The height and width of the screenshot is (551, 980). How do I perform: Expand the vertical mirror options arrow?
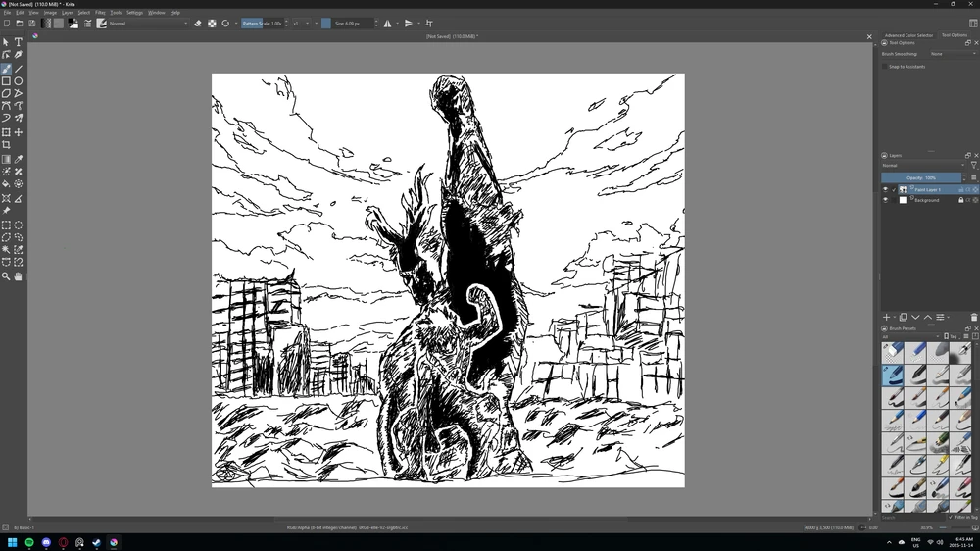point(418,24)
